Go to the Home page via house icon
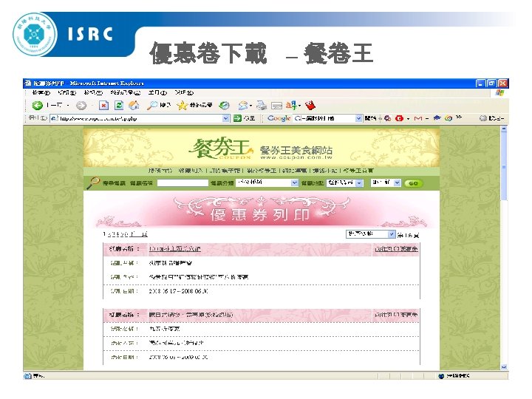This screenshot has width=532, height=399. [134, 106]
